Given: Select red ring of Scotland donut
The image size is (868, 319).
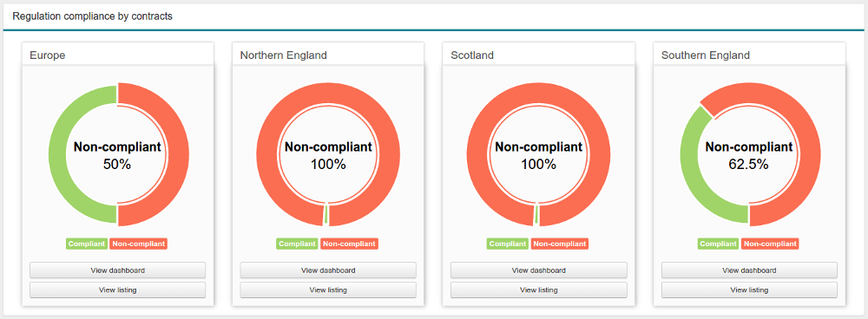Looking at the screenshot, I should 539,92.
